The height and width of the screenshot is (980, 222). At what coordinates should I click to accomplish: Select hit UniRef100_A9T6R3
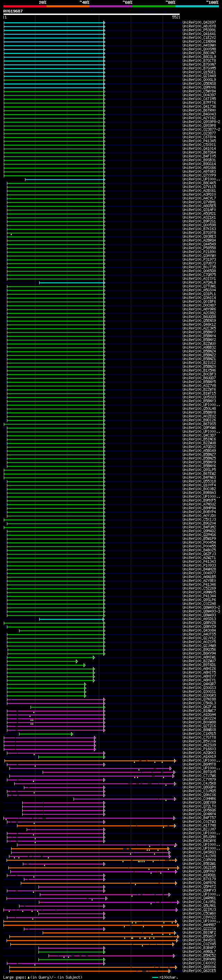[x=199, y=172]
